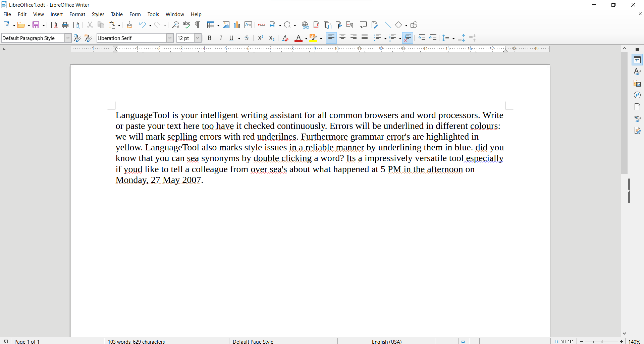Open the sidebar Gallery panel

tap(637, 84)
